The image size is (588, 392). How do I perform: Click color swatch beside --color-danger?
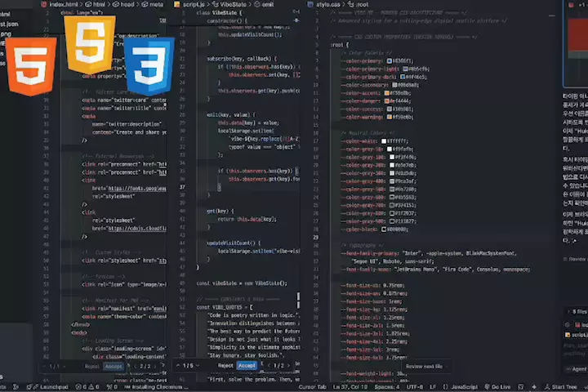pyautogui.click(x=386, y=101)
